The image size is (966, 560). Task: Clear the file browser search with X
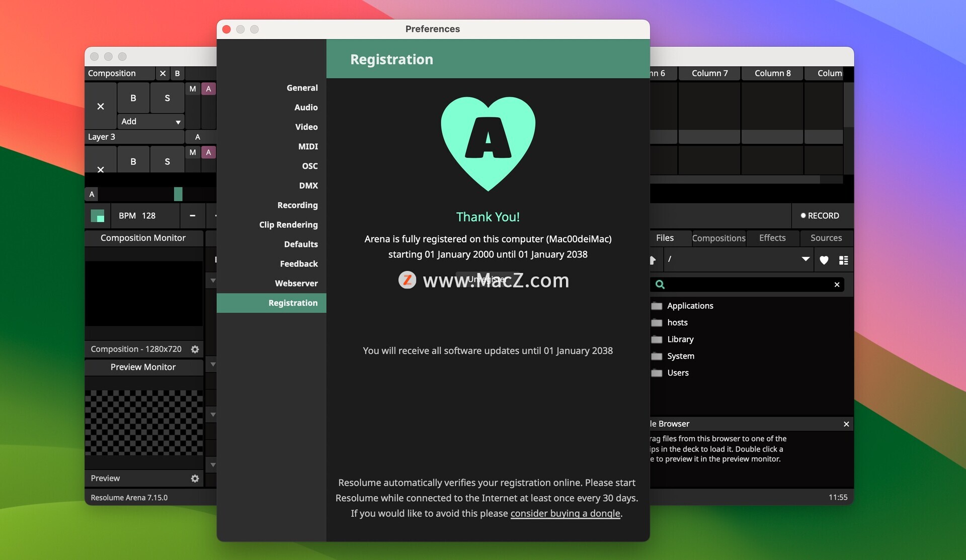tap(837, 285)
